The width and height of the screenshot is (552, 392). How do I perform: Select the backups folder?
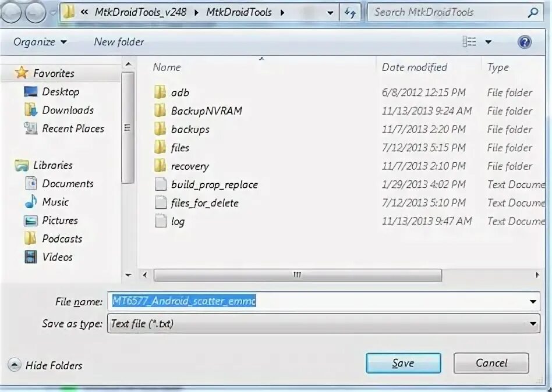190,129
